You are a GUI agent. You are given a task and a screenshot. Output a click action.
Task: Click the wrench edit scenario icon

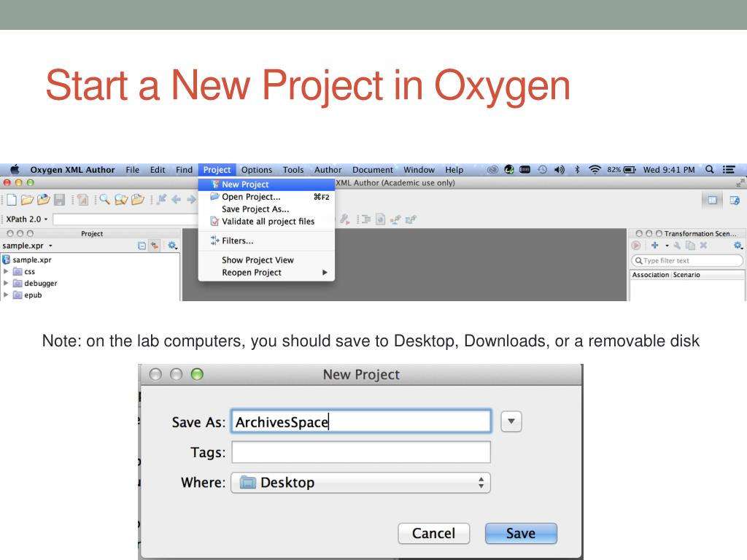tap(677, 246)
